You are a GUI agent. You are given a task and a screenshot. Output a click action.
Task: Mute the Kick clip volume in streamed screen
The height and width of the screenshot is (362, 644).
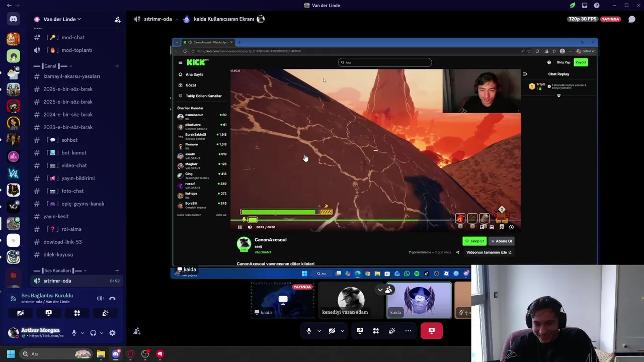[x=250, y=227]
